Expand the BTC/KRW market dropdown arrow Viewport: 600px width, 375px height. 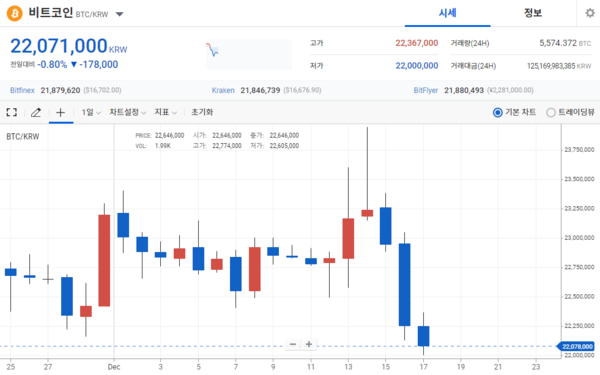click(x=119, y=15)
